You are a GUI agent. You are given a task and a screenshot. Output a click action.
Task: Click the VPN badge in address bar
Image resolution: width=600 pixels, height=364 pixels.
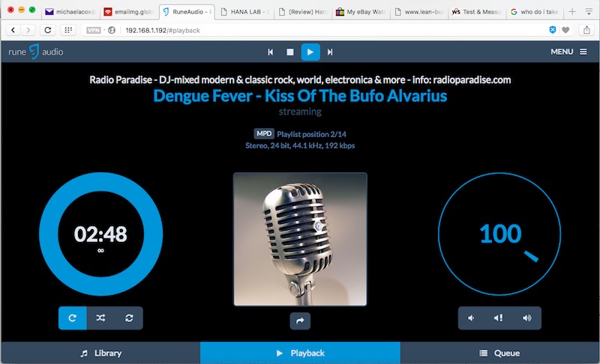[x=93, y=30]
